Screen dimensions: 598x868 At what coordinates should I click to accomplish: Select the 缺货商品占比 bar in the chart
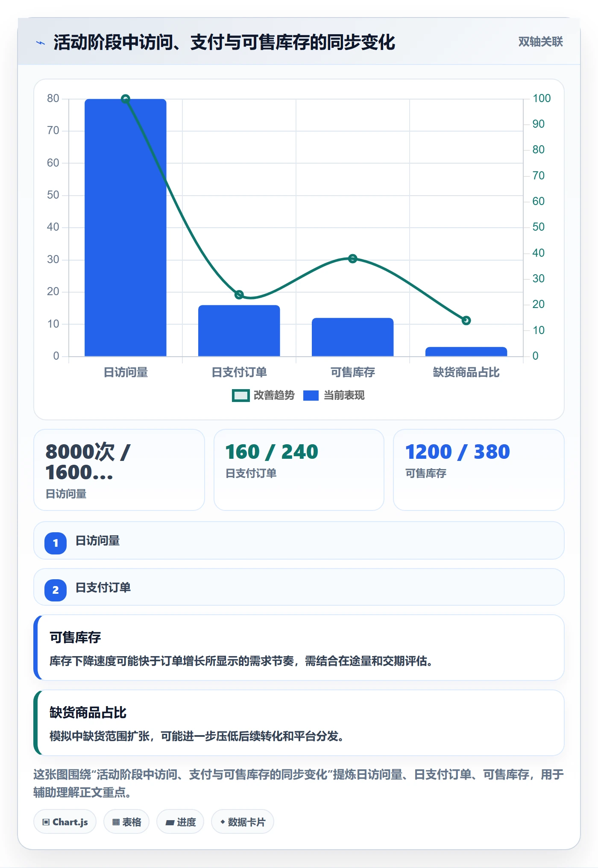pyautogui.click(x=466, y=352)
